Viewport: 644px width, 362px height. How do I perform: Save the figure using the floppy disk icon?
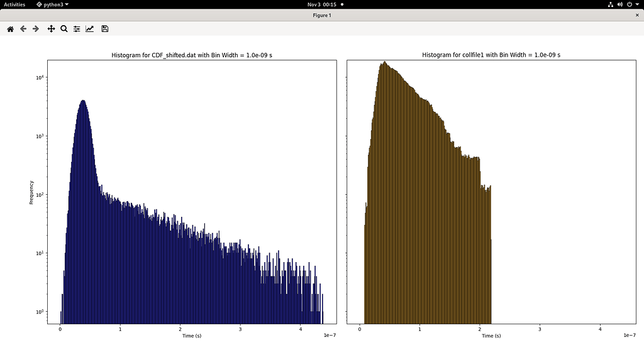coord(104,28)
